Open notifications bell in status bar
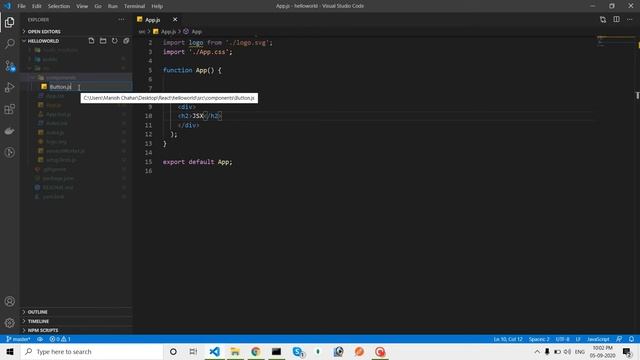The image size is (640, 360). [x=631, y=339]
